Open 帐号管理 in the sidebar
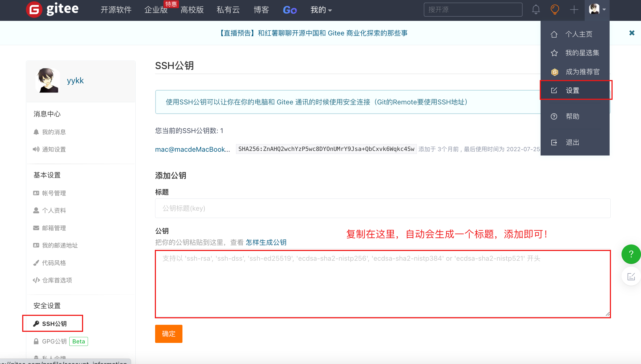 click(x=54, y=193)
